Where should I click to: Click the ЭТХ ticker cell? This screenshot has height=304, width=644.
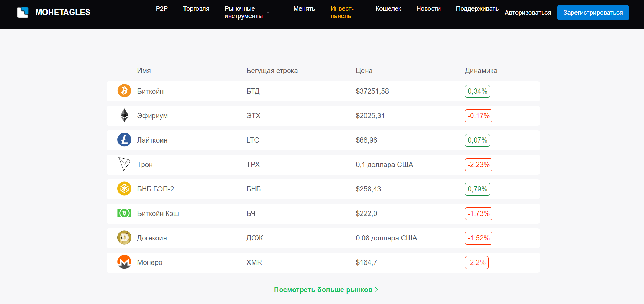[x=254, y=116]
